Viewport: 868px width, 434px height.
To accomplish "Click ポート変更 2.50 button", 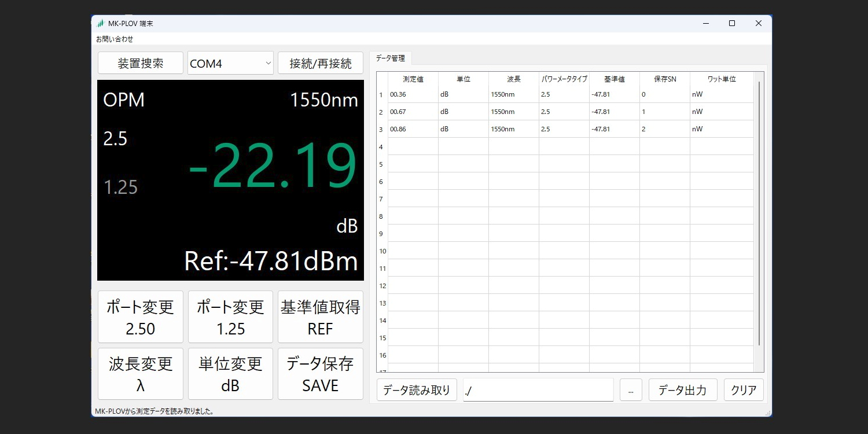I will click(x=141, y=317).
